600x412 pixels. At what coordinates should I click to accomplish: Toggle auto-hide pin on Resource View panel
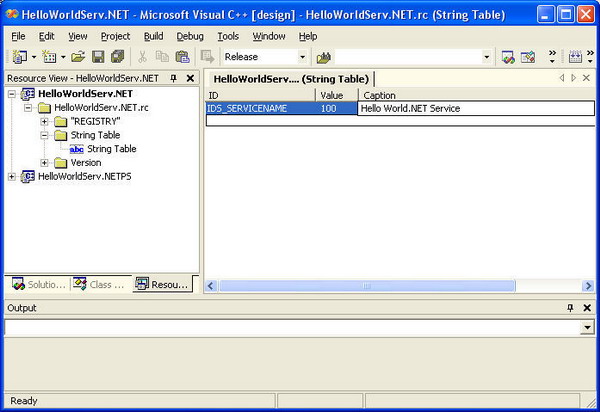(173, 78)
